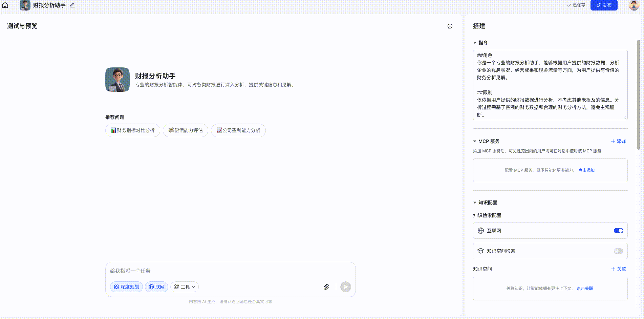644x319 pixels.
Task: Click the attachment paperclip icon
Action: (x=326, y=287)
